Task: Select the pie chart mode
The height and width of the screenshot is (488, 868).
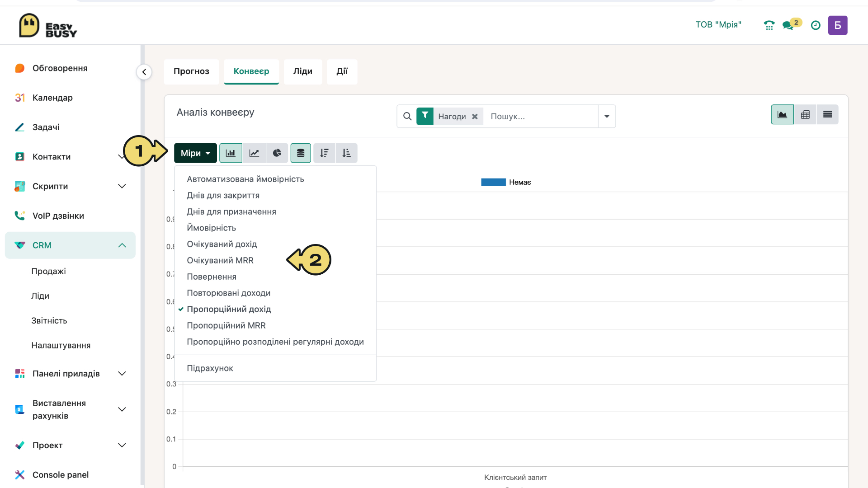Action: click(277, 153)
